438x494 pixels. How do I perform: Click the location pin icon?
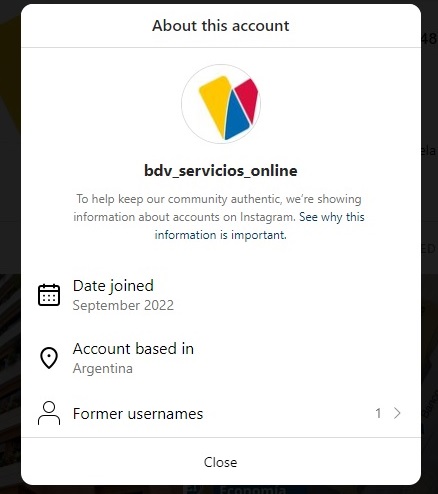pos(49,358)
